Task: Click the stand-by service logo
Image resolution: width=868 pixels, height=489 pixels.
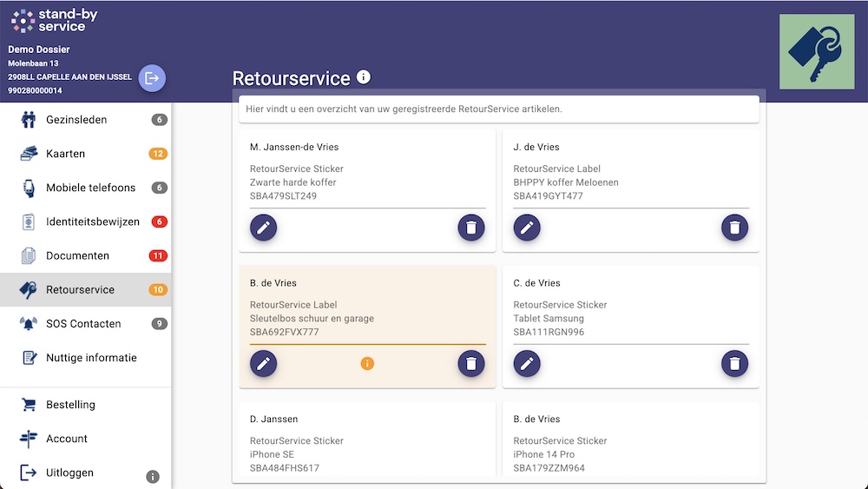Action: [54, 21]
